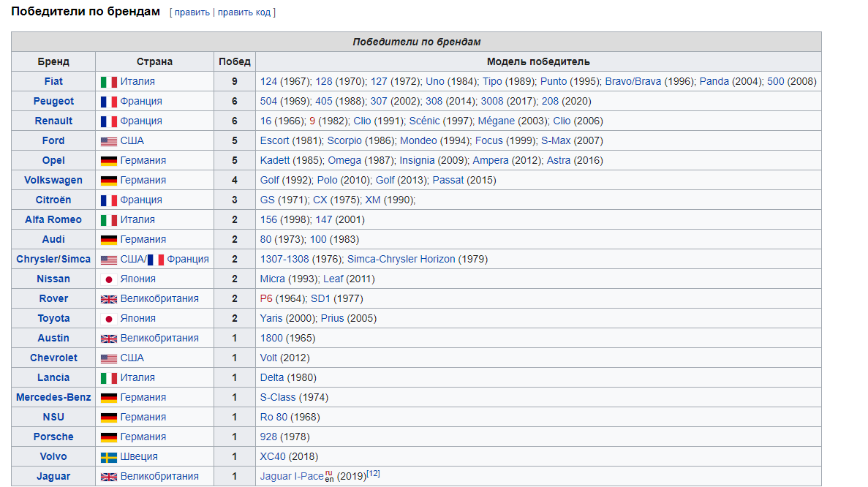This screenshot has height=487, width=868.
Task: Click the US flag icon in Ford row
Action: click(x=108, y=141)
